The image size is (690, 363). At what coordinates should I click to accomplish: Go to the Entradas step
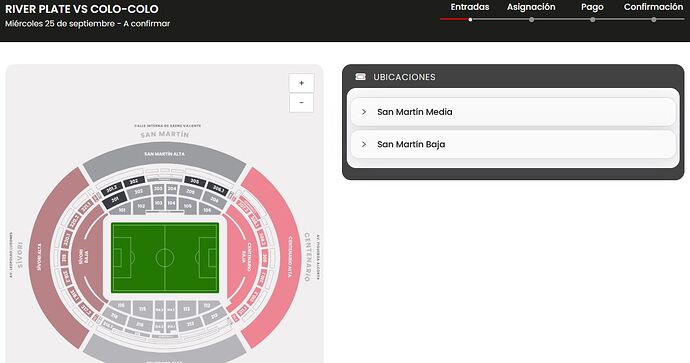coord(470,7)
